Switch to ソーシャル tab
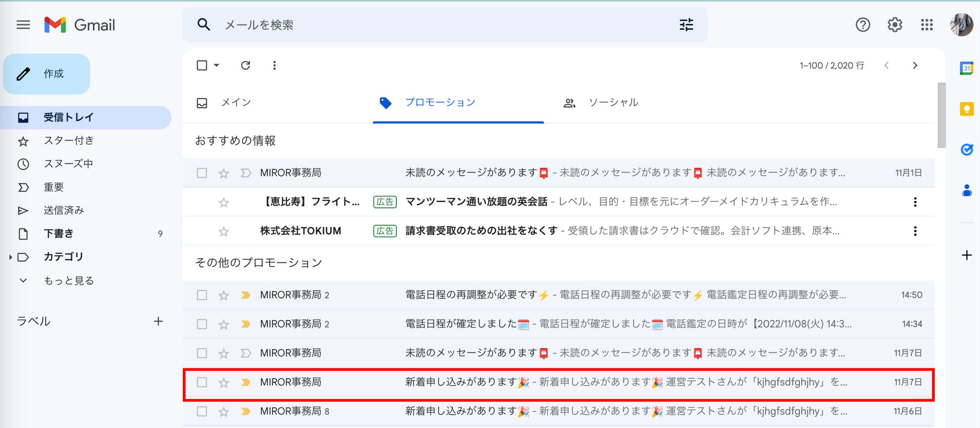The height and width of the screenshot is (428, 980). (x=613, y=102)
